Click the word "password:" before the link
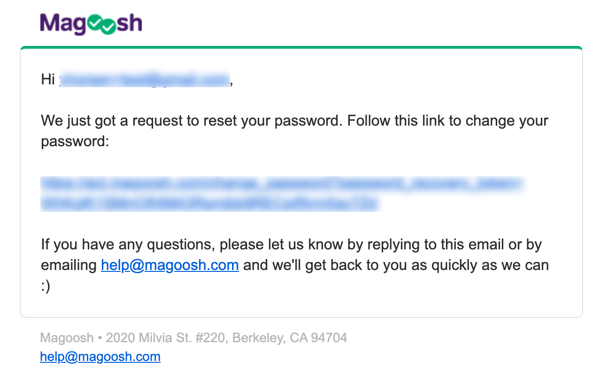Screen dimensions: 600x390 (x=75, y=142)
